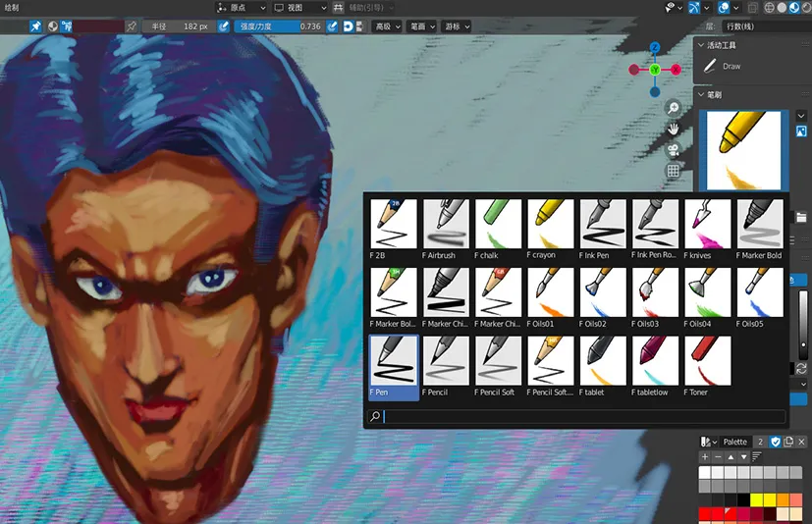Screen dimensions: 812x524
Task: Open gizmo options dropdown arrow
Action: [706, 7]
